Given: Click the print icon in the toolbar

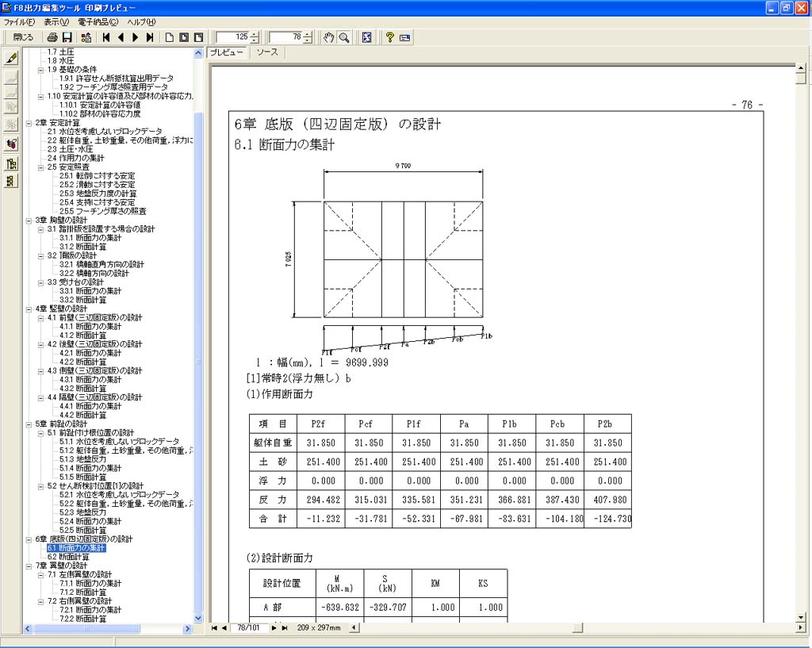Looking at the screenshot, I should pyautogui.click(x=52, y=37).
